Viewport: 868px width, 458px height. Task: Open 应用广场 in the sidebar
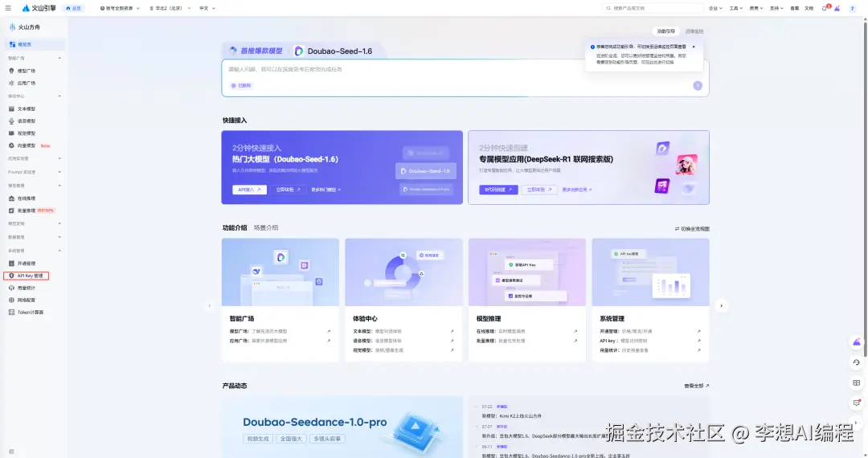[27, 83]
